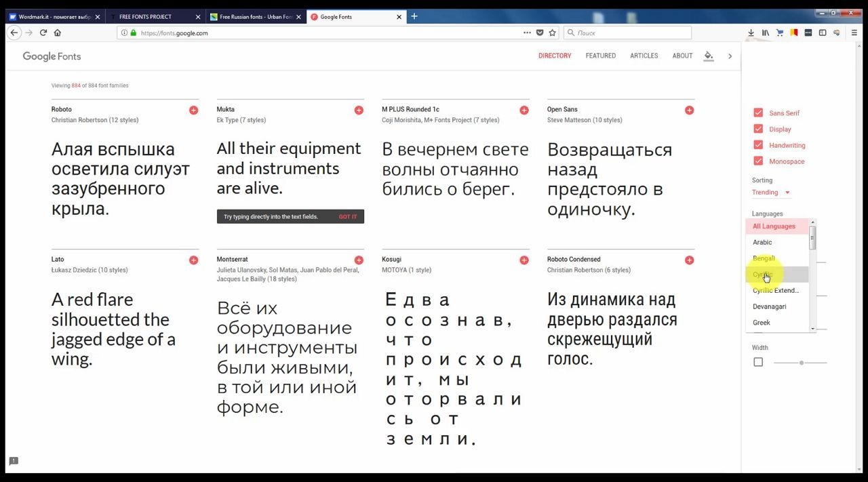868x482 pixels.
Task: Open Kosugi font name link
Action: [x=391, y=259]
